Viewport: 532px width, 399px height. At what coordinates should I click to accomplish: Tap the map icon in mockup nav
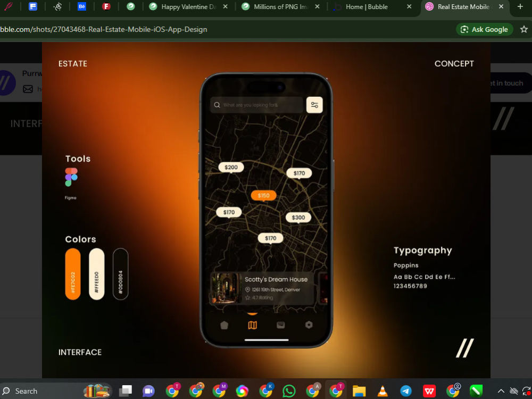[x=252, y=325]
